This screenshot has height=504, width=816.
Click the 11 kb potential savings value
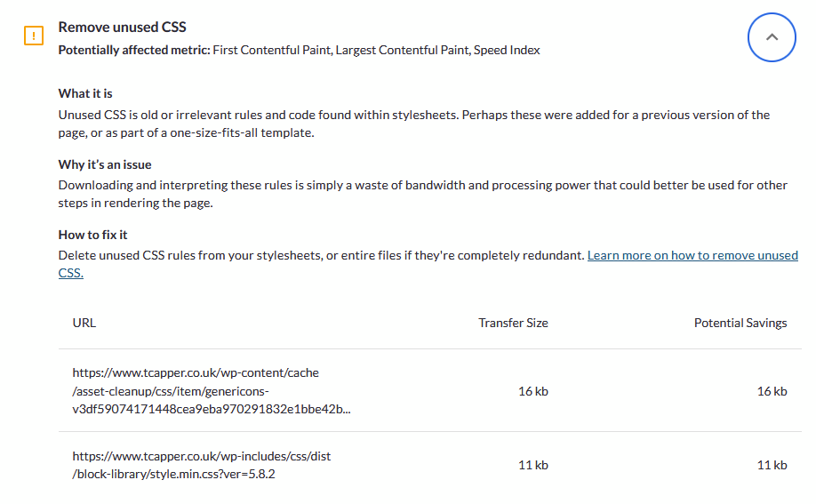772,465
